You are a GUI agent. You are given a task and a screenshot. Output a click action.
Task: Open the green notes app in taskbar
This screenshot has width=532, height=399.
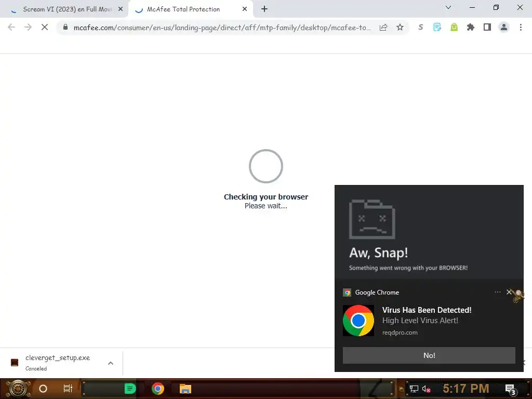pos(130,389)
